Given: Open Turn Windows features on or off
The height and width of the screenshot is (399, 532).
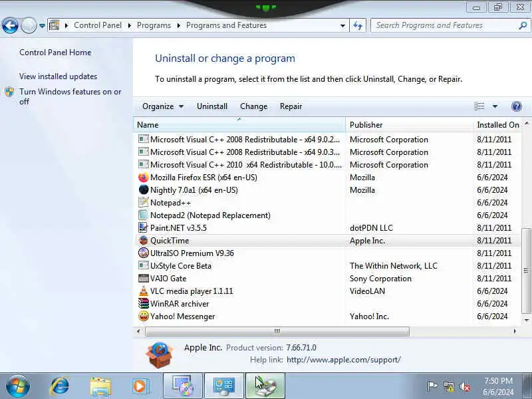Looking at the screenshot, I should point(70,96).
